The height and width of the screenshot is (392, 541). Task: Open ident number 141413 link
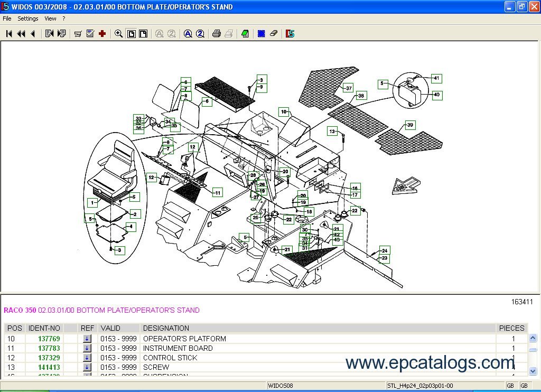(49, 367)
